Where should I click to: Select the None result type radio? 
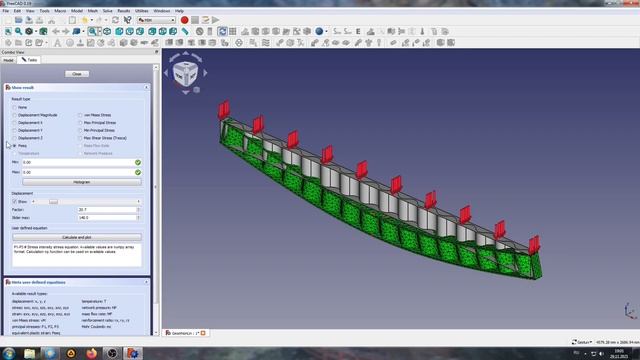(x=15, y=107)
